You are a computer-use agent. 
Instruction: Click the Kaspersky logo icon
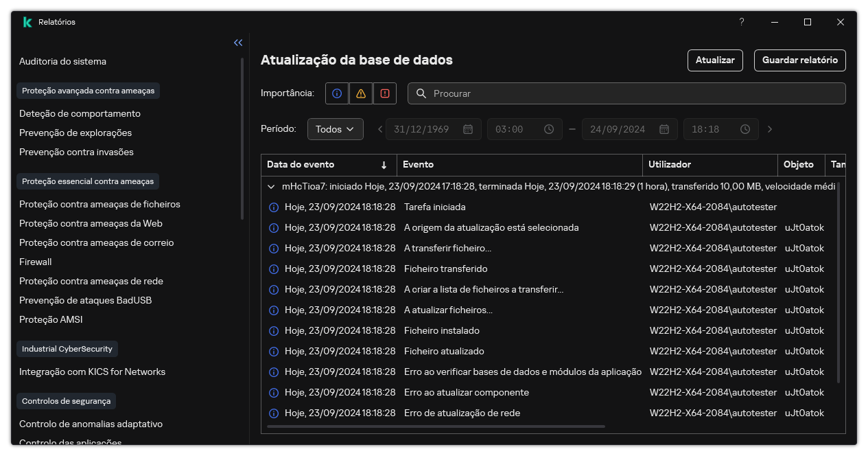pos(26,21)
